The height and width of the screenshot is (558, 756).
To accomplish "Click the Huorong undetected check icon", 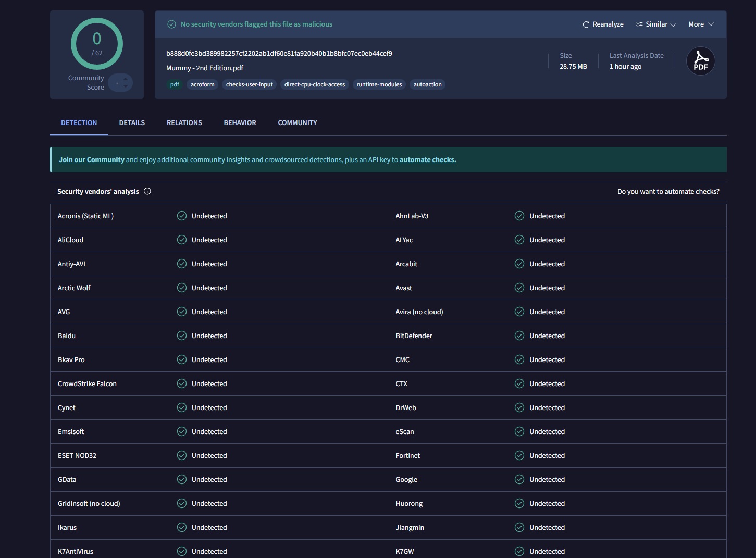I will (x=519, y=503).
